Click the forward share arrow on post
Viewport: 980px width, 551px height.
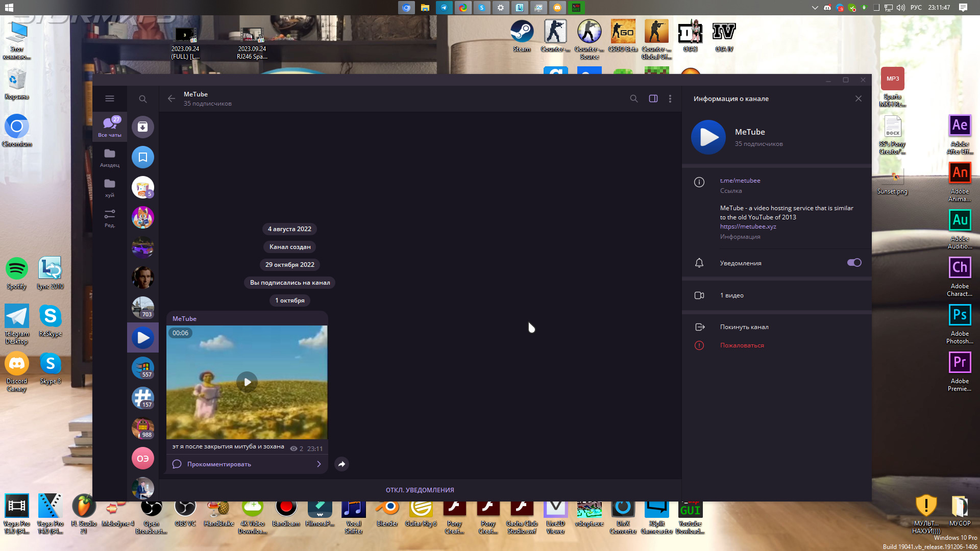tap(341, 464)
